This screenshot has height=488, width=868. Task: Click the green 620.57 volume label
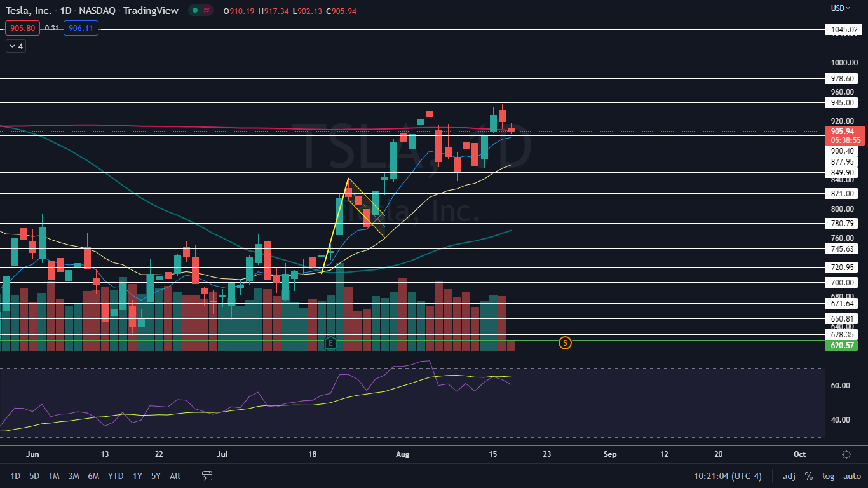click(x=843, y=346)
